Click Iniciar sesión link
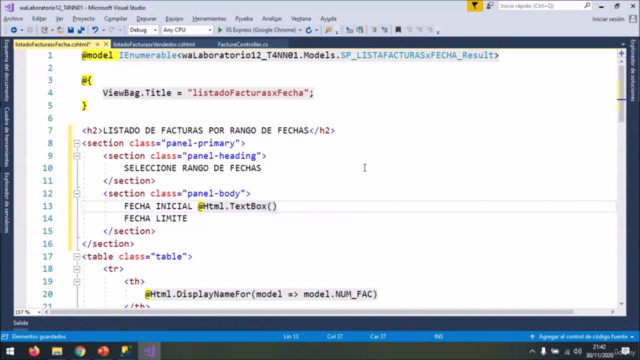 [608, 19]
